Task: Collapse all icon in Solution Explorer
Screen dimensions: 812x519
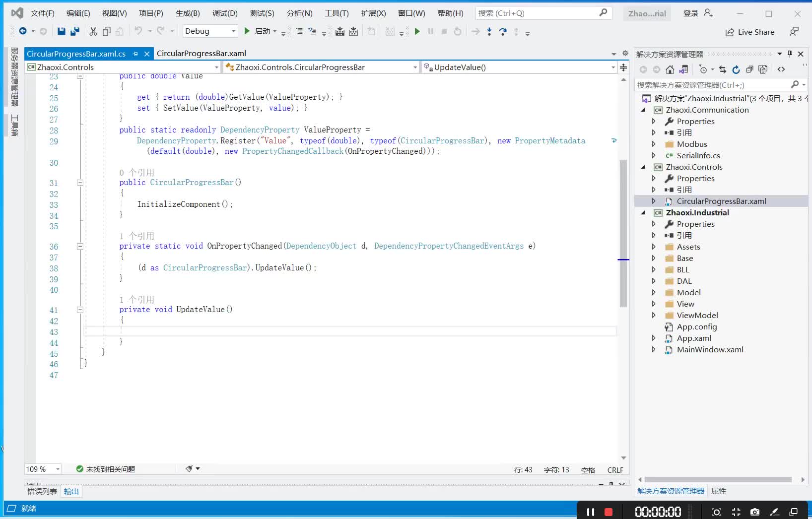Action: point(749,69)
